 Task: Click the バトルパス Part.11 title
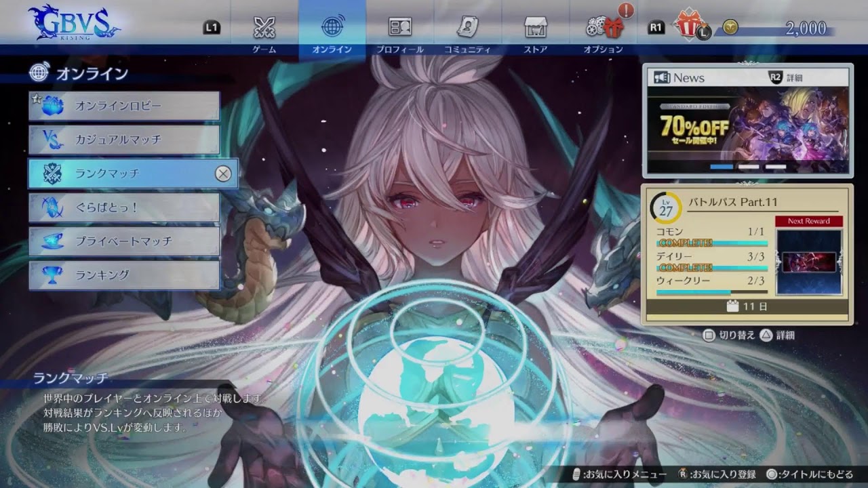pyautogui.click(x=733, y=202)
